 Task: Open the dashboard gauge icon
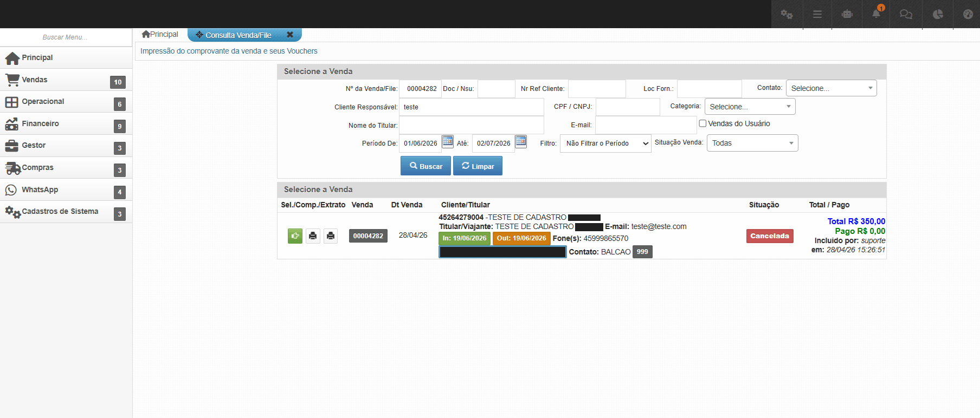coord(968,14)
